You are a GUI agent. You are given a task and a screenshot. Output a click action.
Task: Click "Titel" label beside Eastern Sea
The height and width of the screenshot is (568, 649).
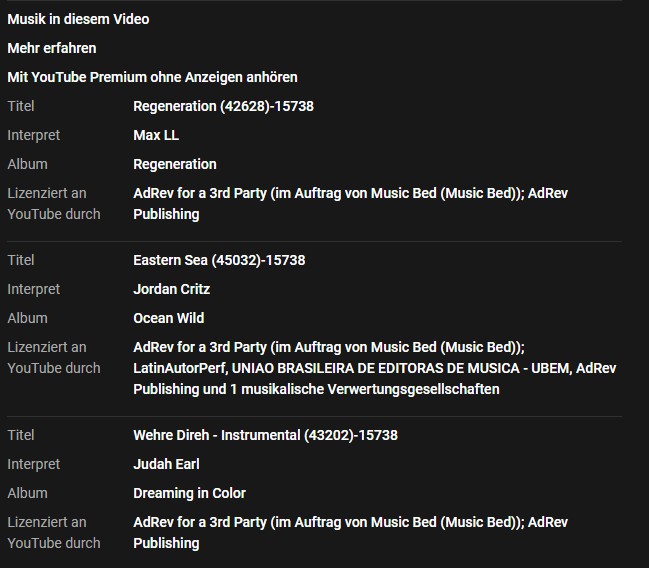pos(21,260)
